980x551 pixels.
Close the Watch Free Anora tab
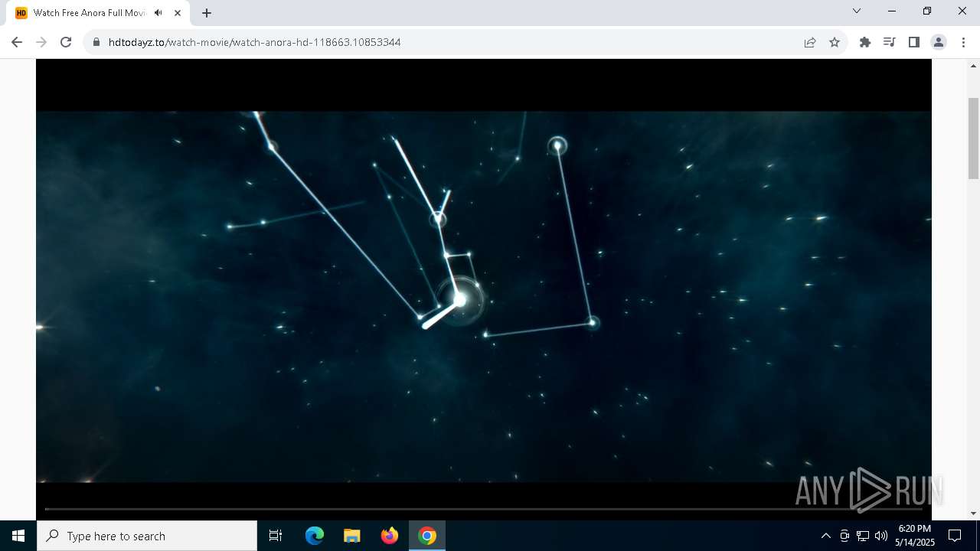click(x=178, y=13)
